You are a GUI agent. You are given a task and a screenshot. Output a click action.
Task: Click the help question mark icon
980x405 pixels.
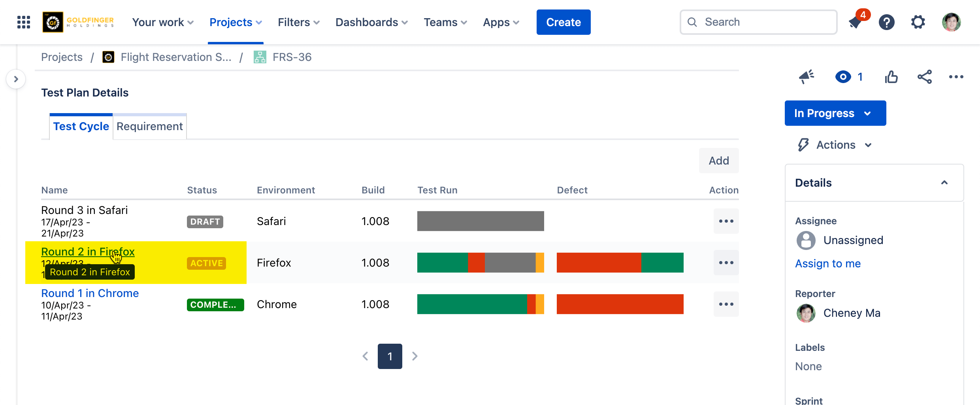(887, 22)
